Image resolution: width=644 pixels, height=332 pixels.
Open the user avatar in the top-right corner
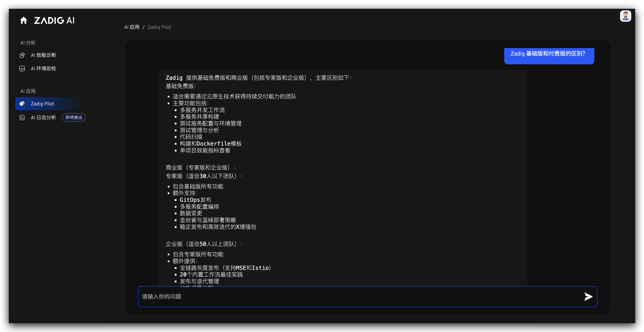(x=625, y=16)
